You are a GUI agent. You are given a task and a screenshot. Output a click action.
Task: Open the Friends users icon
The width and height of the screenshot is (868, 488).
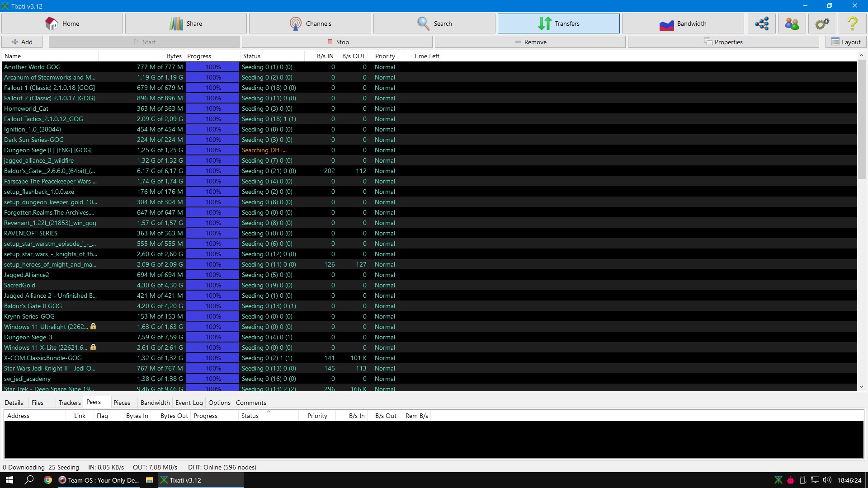click(x=792, y=23)
